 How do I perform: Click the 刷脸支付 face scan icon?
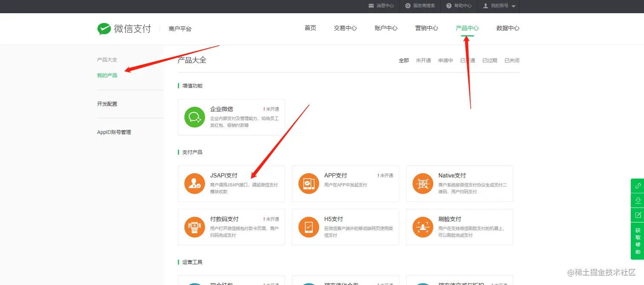(x=423, y=227)
